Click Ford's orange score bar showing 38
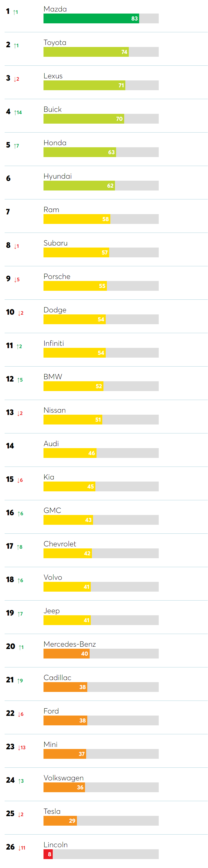 [65, 720]
